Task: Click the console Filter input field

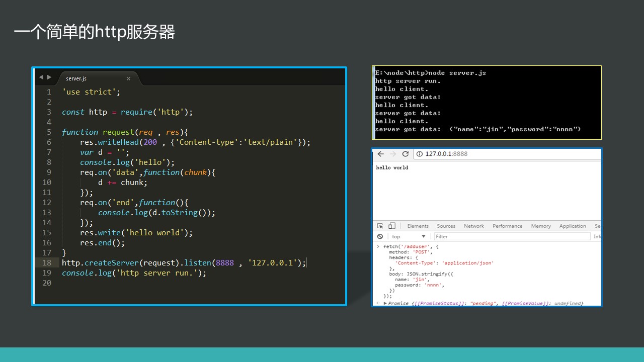Action: (x=512, y=236)
